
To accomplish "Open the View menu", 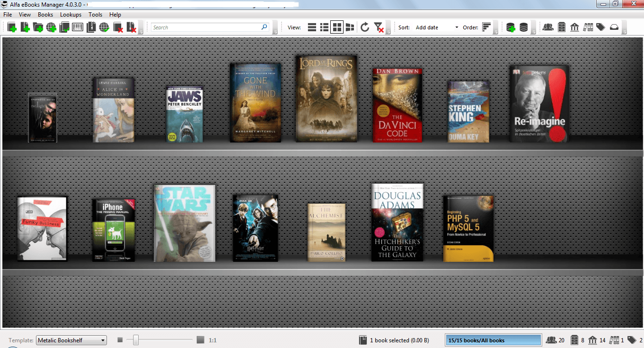I will click(25, 15).
